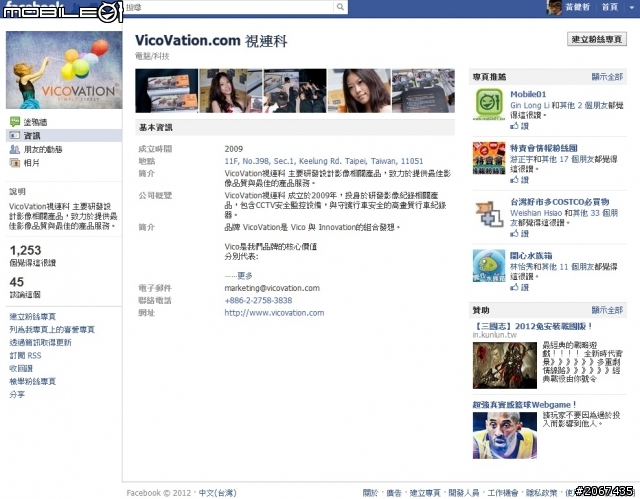Open the account dropdown arrow in header
Screen dimensions: 640x499
(632, 7)
